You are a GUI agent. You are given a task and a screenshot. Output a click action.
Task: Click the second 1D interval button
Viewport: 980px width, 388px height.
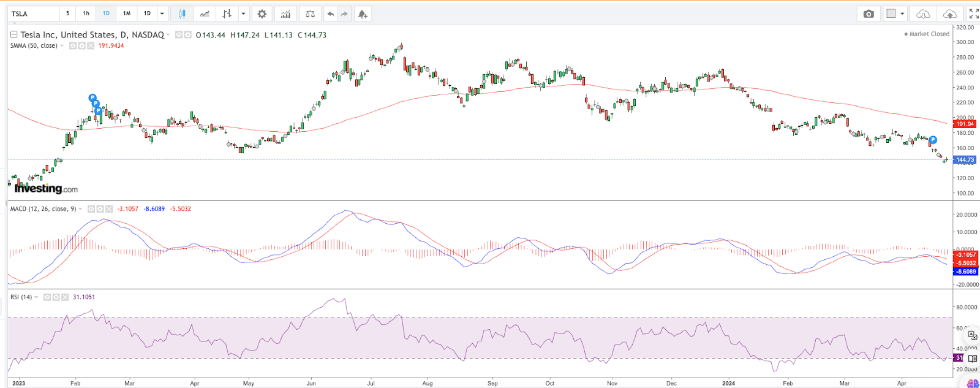[x=147, y=13]
